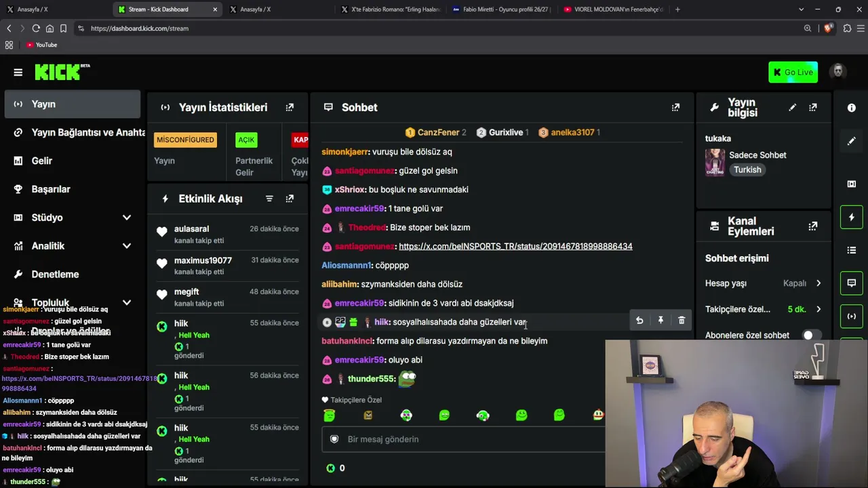The image size is (868, 488).
Task: Expand the Analitik sidebar section
Action: pyautogui.click(x=127, y=246)
